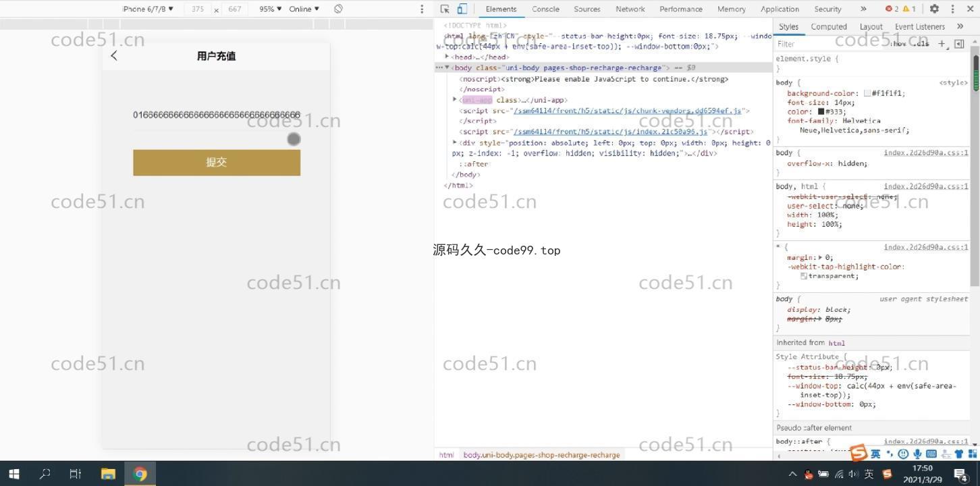Focus the recharge amount input field
Image resolution: width=980 pixels, height=486 pixels.
click(217, 115)
